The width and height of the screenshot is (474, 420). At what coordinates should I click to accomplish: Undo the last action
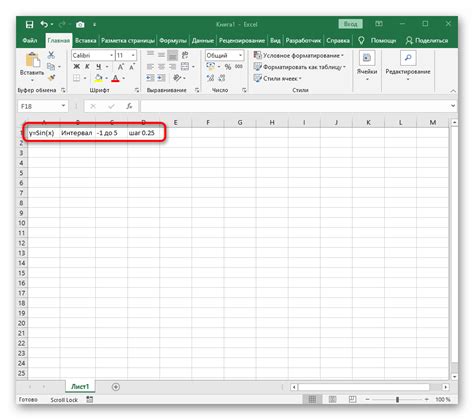pyautogui.click(x=44, y=24)
